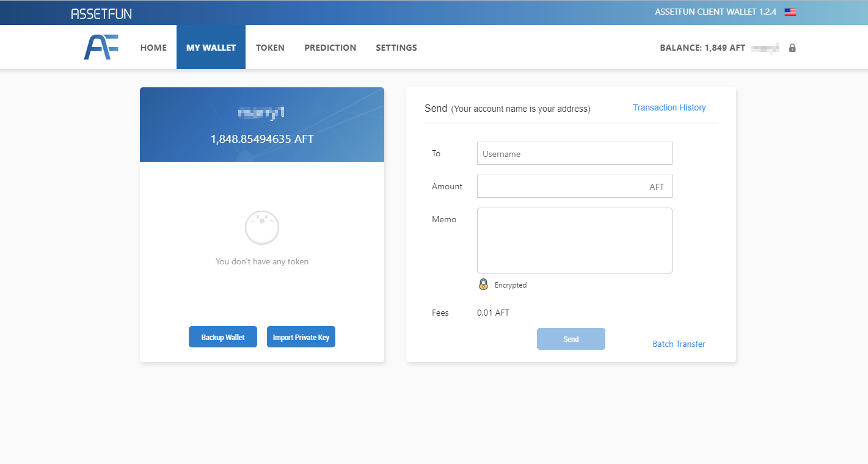Click the Send button

[x=571, y=339]
